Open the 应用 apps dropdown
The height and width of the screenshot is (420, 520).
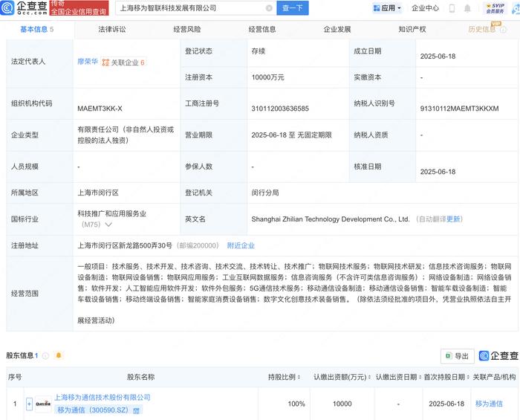[x=387, y=8]
